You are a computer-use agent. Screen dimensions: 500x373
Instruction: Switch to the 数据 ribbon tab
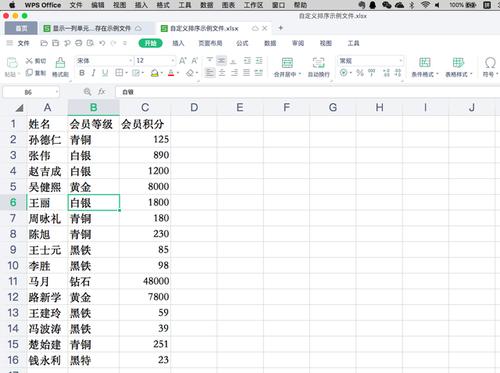[x=270, y=43]
